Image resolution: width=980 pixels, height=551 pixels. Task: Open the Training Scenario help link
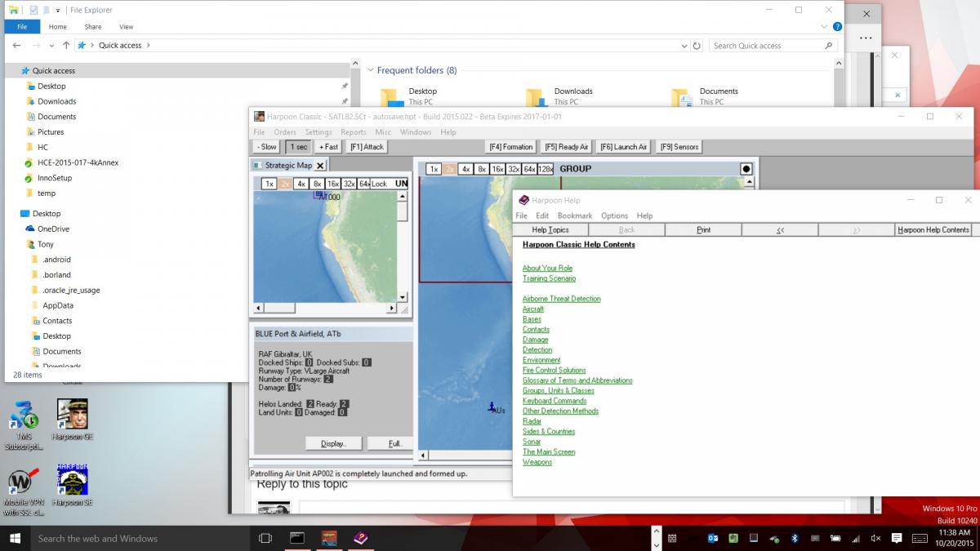549,278
